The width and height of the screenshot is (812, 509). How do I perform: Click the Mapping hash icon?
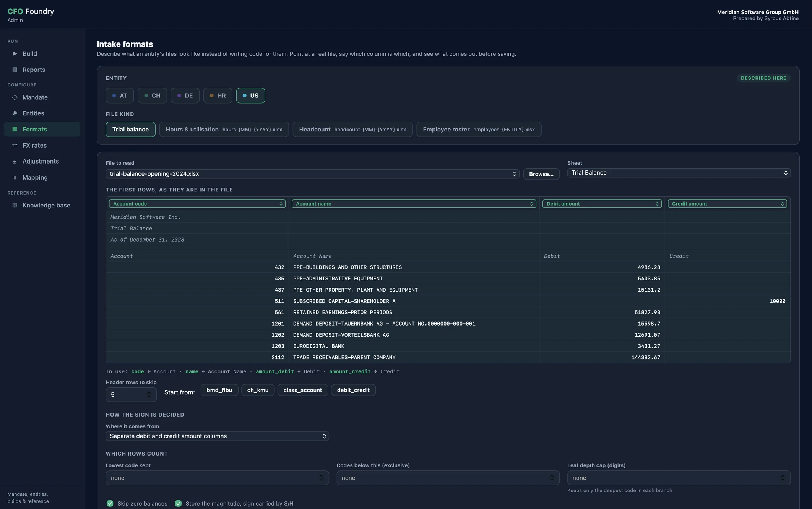(x=15, y=177)
